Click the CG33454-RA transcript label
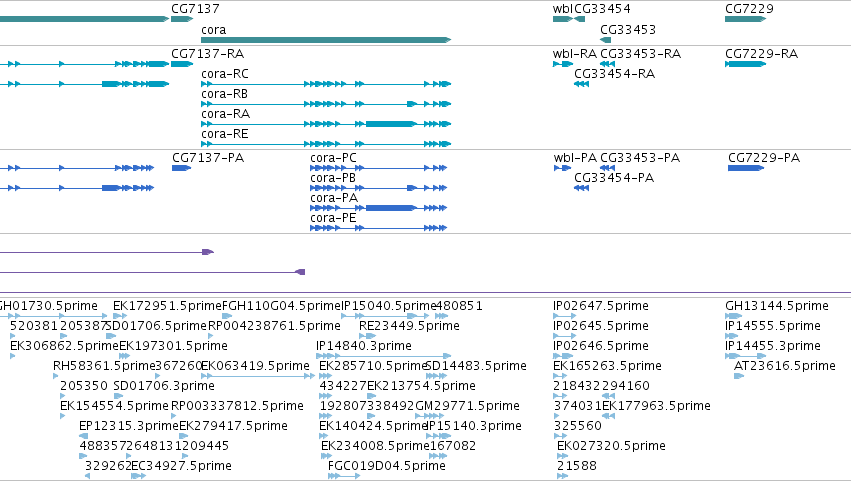Viewport: 851px width, 481px height. 614,74
